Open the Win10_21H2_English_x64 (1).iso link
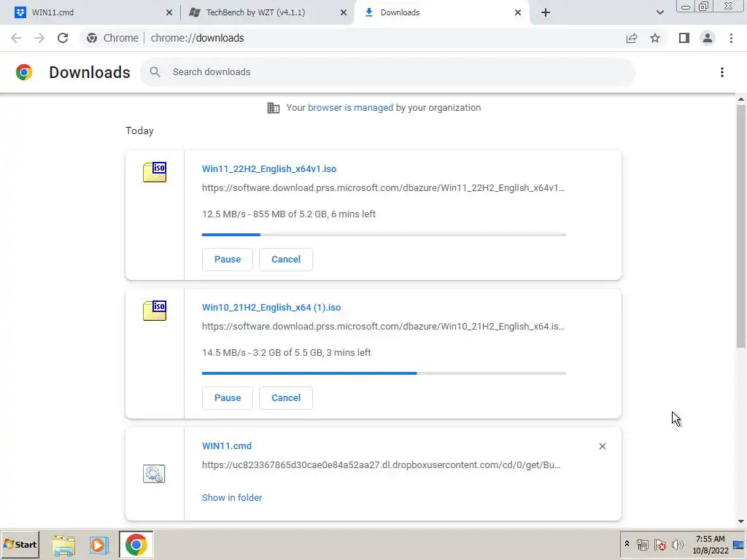This screenshot has width=747, height=560. (x=271, y=308)
